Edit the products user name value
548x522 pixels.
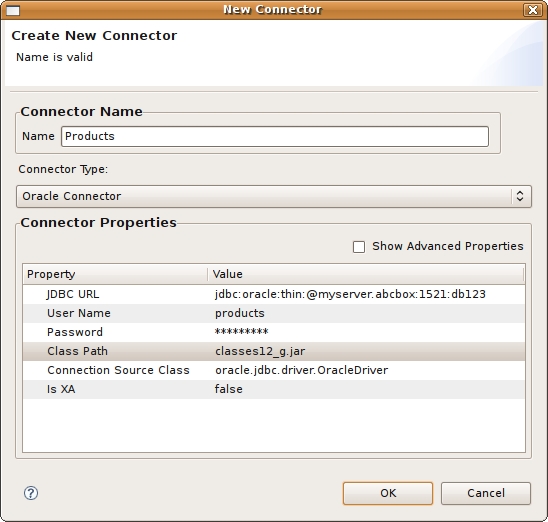[239, 313]
